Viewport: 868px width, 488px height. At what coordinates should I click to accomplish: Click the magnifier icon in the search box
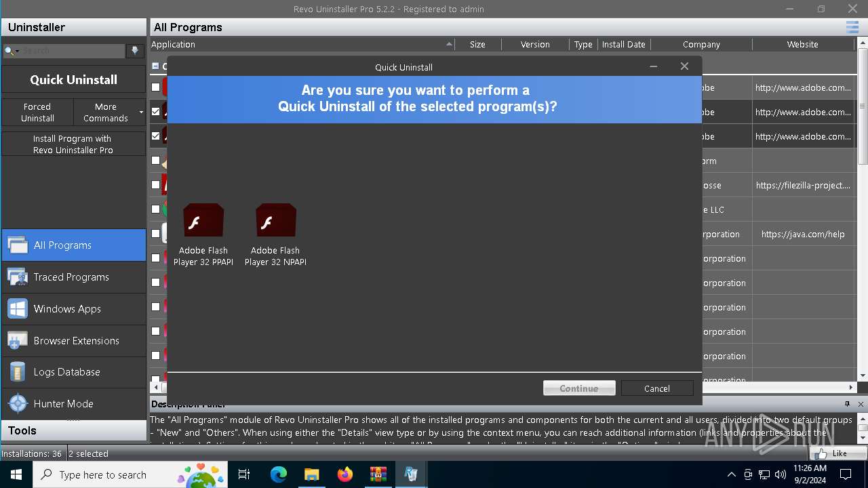pos(9,51)
